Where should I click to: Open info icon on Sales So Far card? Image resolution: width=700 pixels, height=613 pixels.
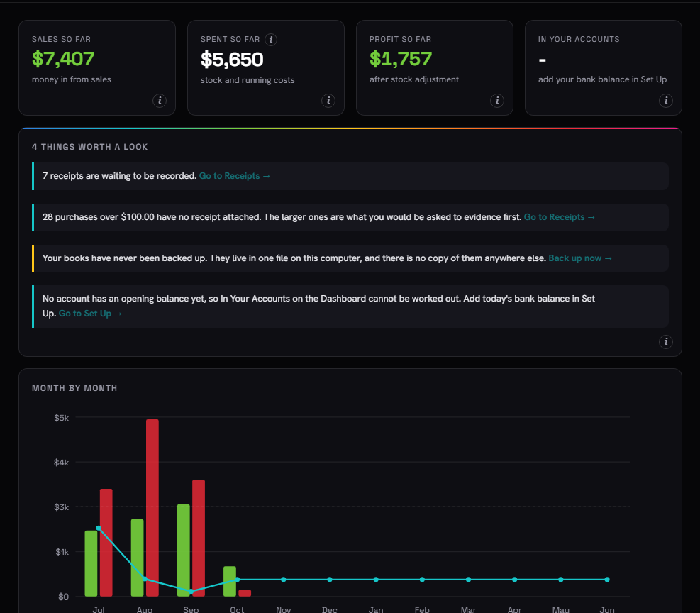[x=160, y=101]
